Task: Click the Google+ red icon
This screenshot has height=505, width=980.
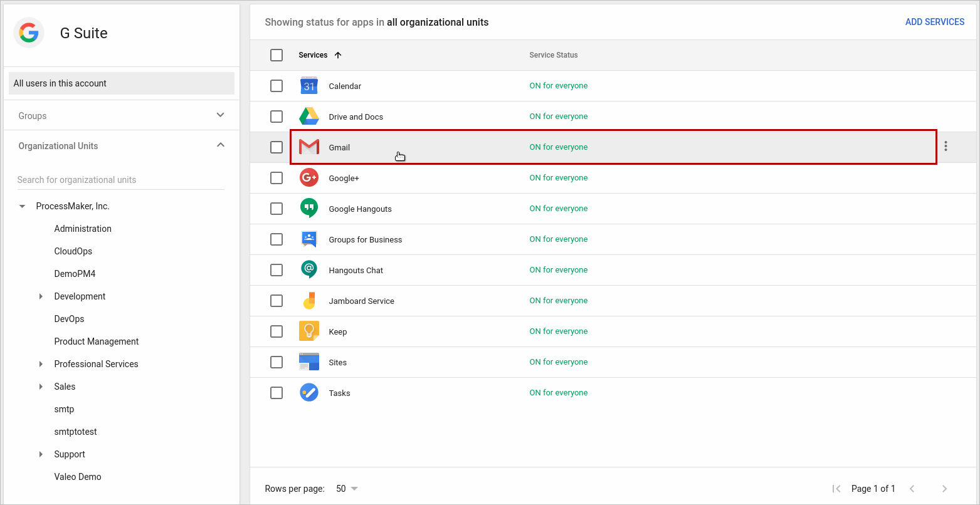Action: click(x=309, y=178)
